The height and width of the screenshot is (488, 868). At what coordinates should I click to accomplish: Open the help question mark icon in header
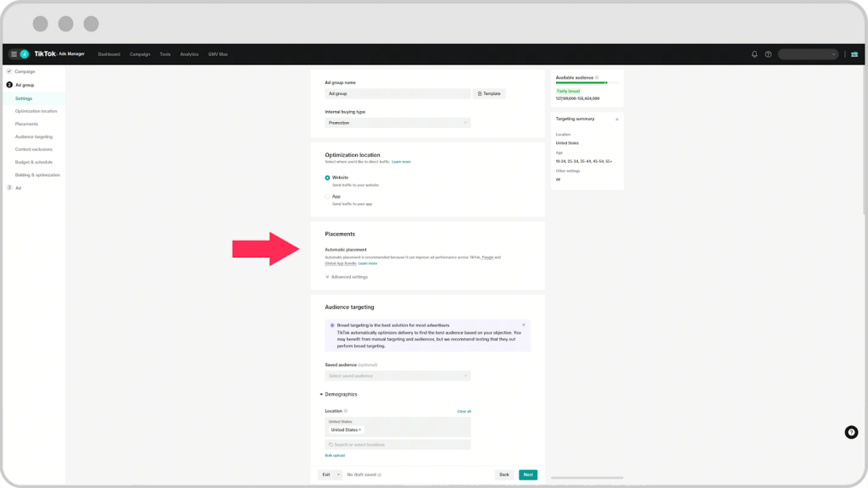tap(768, 54)
